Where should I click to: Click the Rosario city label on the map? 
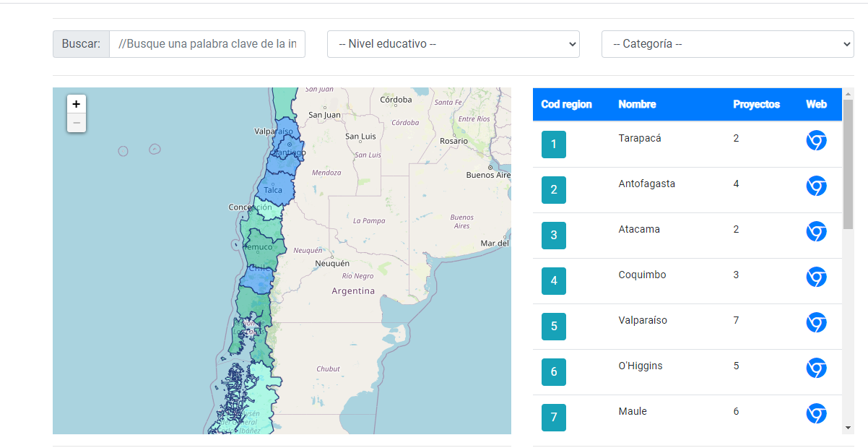pyautogui.click(x=453, y=141)
